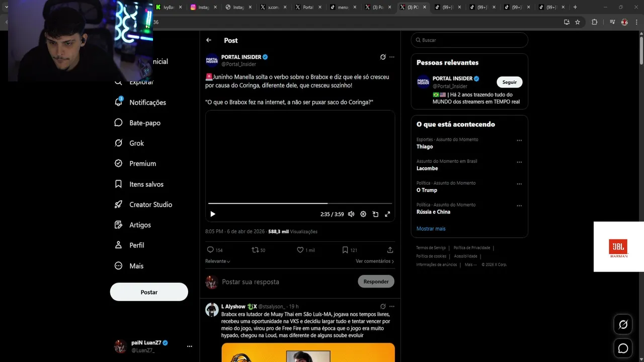Open video settings gear

click(x=363, y=214)
